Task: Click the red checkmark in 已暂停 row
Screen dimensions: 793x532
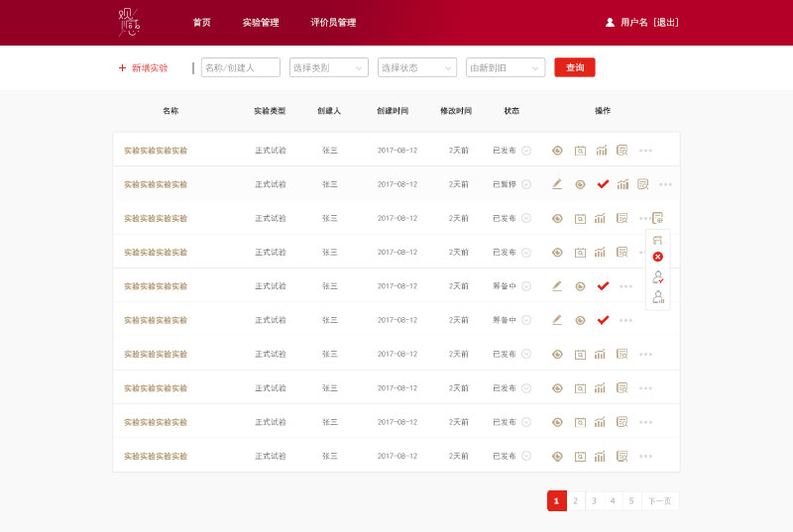Action: pos(603,184)
